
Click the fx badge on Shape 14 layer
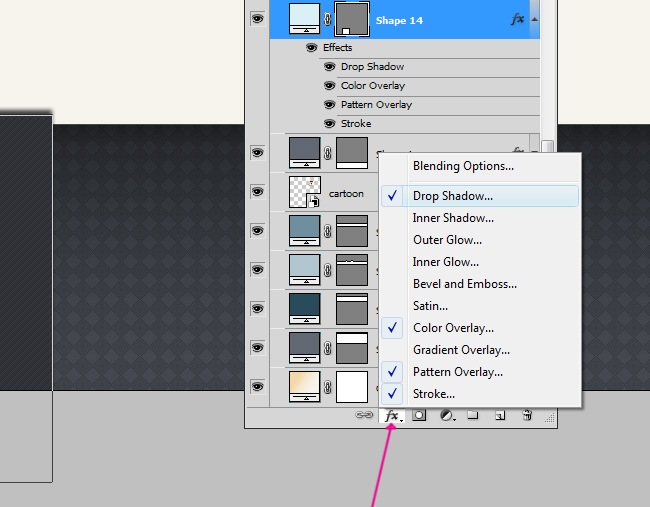517,19
